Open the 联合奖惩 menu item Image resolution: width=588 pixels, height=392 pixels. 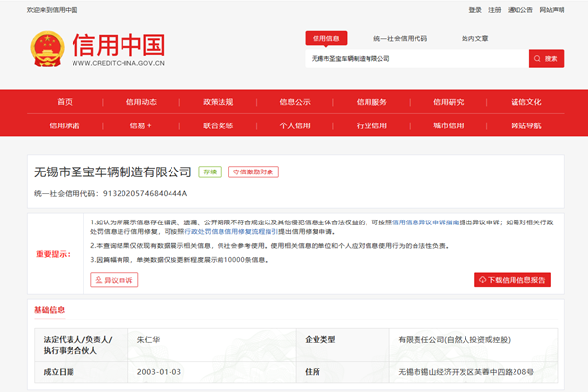point(219,125)
